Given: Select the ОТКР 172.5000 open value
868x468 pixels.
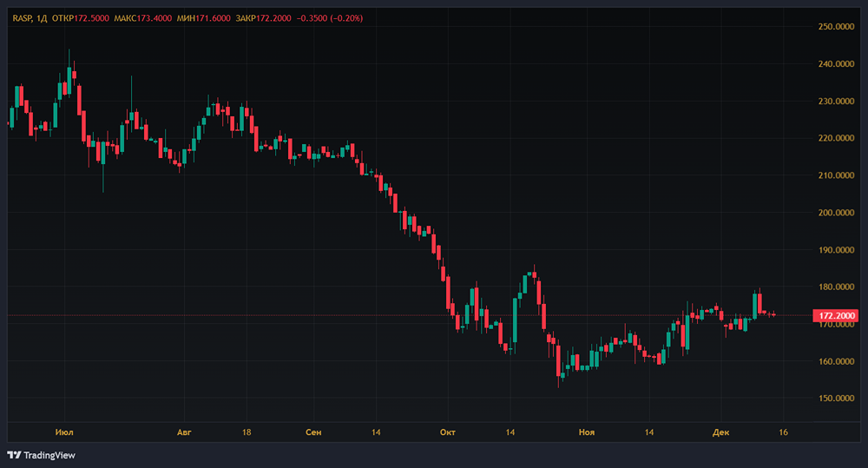Looking at the screenshot, I should (x=80, y=18).
